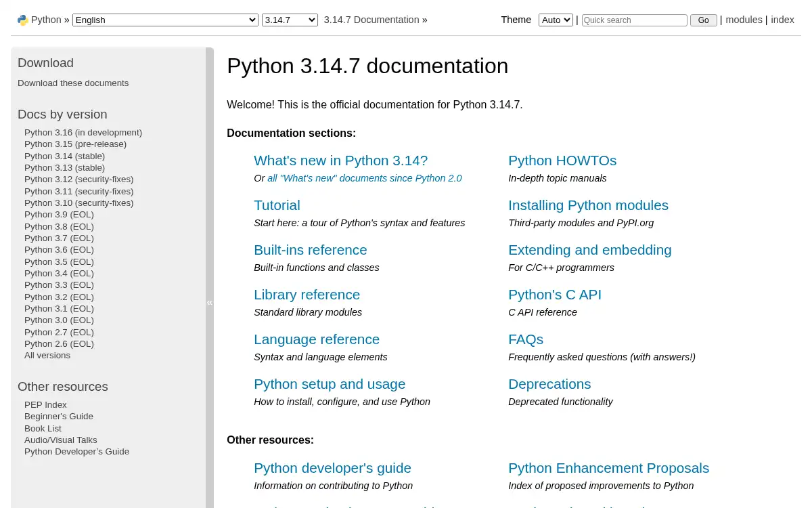This screenshot has height=508, width=812.
Task: Open What's new in Python 3.14?
Action: (341, 161)
